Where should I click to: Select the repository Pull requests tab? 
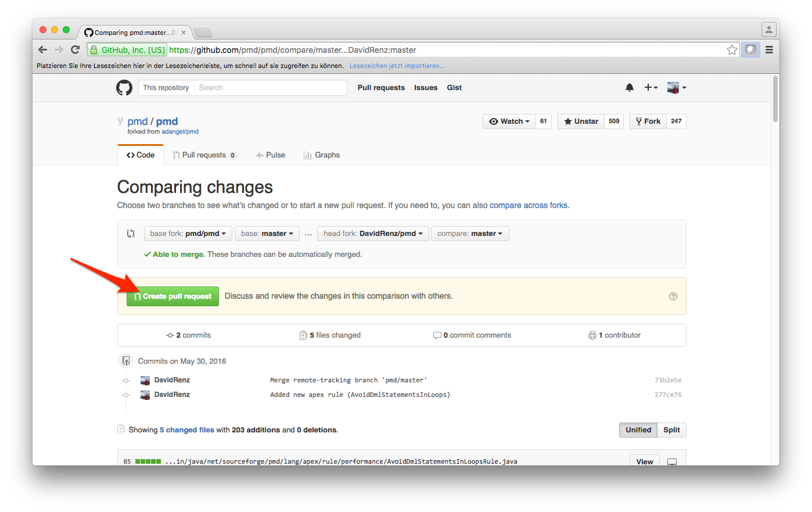(x=204, y=155)
